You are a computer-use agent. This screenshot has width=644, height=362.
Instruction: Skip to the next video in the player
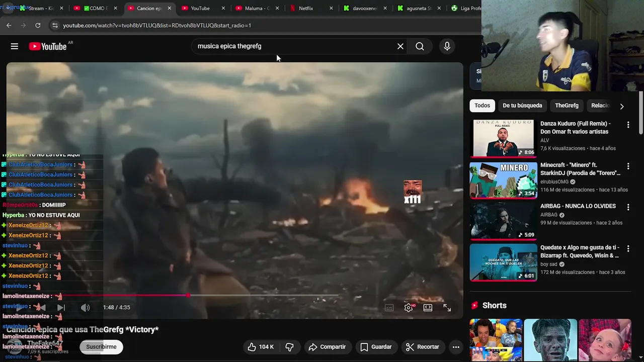pos(61,307)
